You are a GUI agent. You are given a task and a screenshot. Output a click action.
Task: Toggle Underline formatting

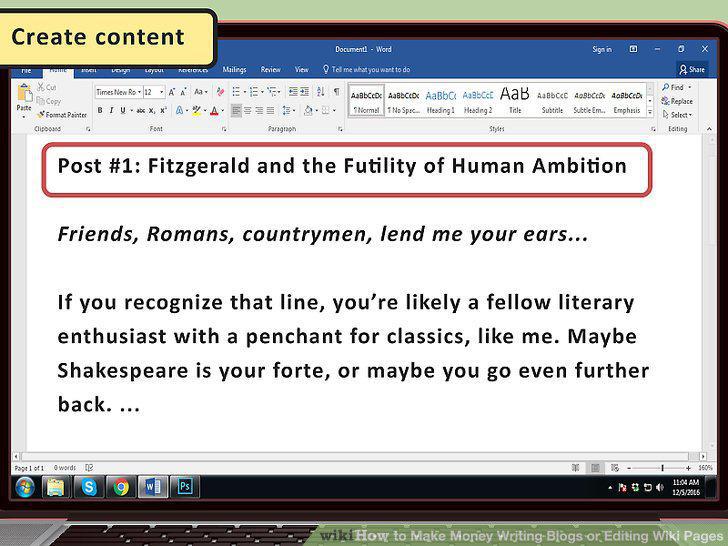[x=123, y=110]
